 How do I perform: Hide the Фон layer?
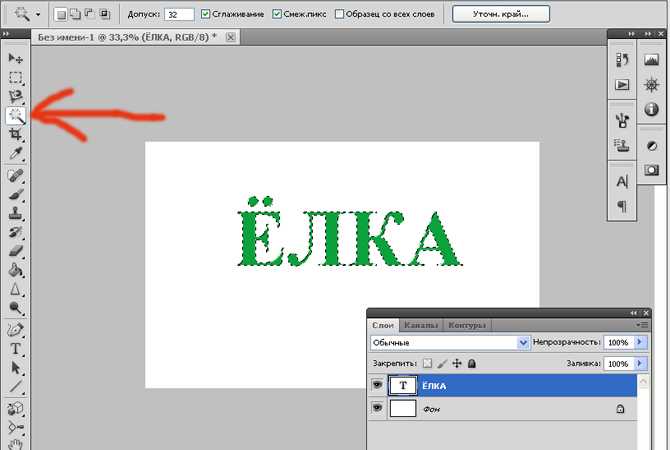coord(377,408)
